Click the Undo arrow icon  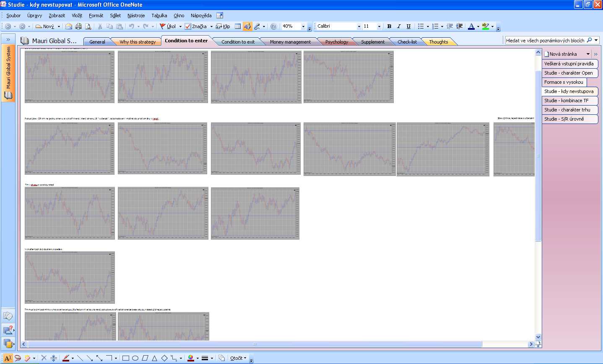coord(132,26)
